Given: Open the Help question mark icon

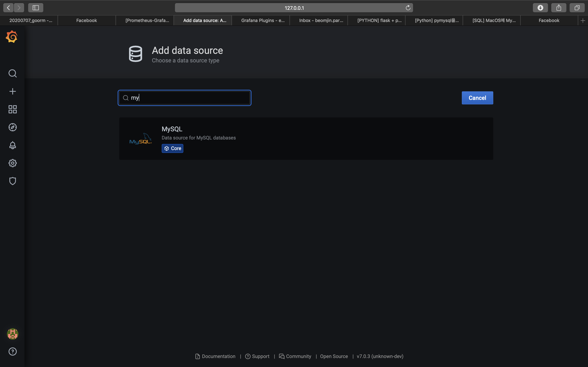Looking at the screenshot, I should [12, 352].
